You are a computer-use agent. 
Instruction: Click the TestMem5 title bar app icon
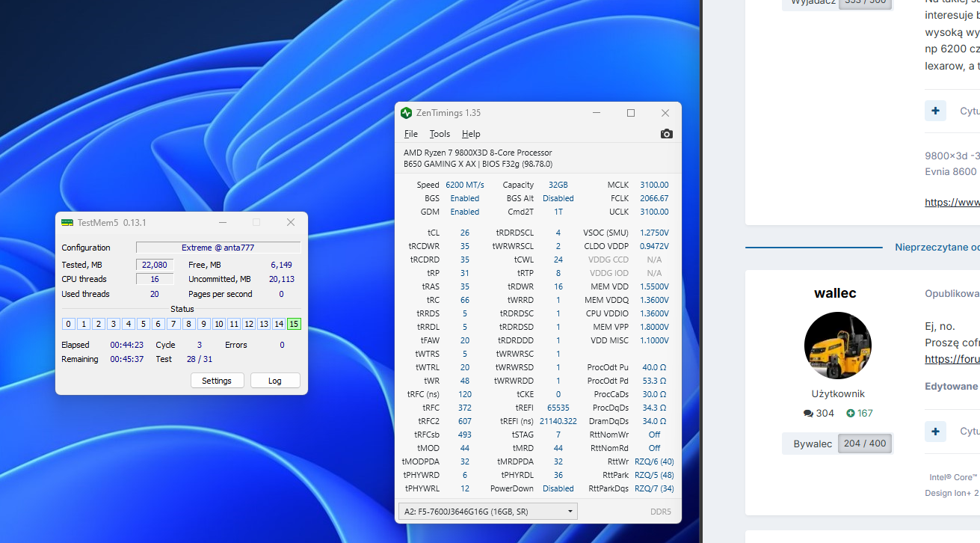point(67,222)
